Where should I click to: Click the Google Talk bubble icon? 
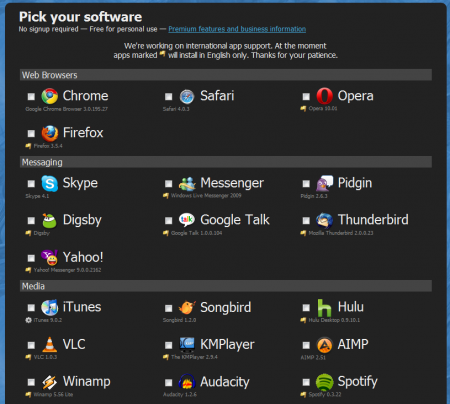187,220
